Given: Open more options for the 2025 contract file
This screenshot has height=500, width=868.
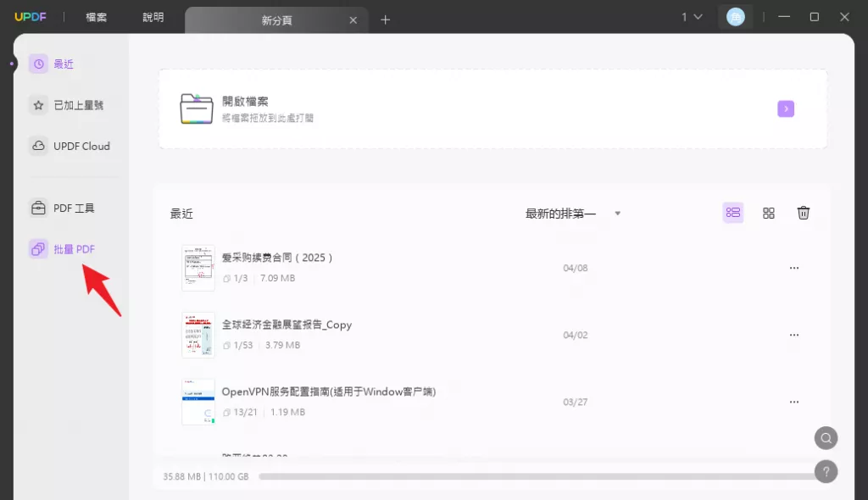Looking at the screenshot, I should [793, 268].
